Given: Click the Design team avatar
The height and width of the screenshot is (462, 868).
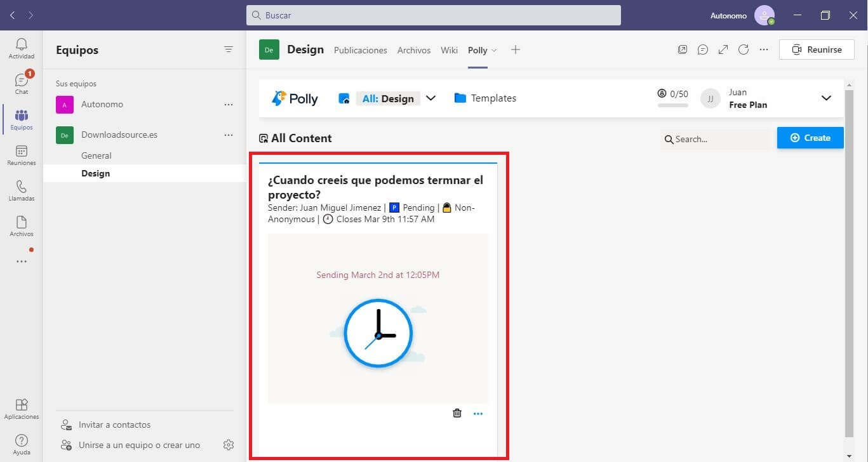Looking at the screenshot, I should (x=269, y=49).
